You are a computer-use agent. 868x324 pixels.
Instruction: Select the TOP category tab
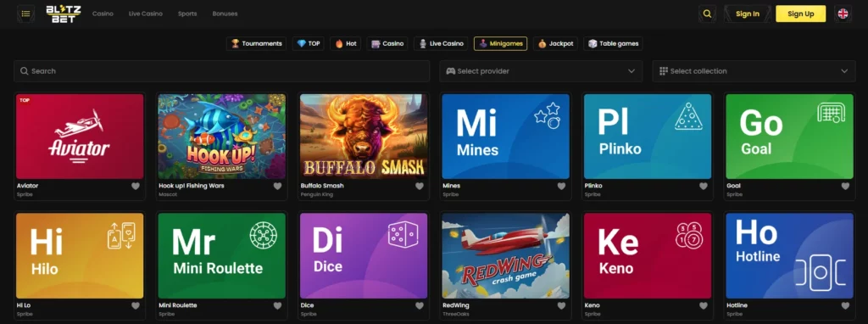coord(309,43)
